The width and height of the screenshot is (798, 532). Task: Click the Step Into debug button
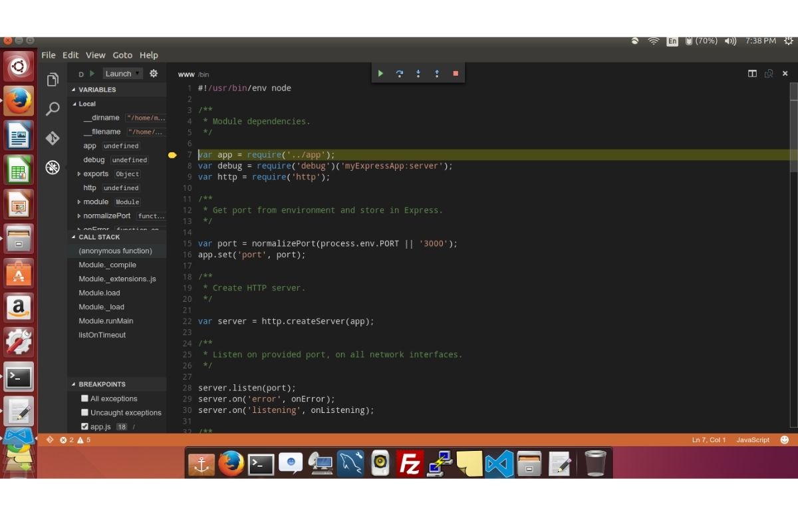click(418, 74)
